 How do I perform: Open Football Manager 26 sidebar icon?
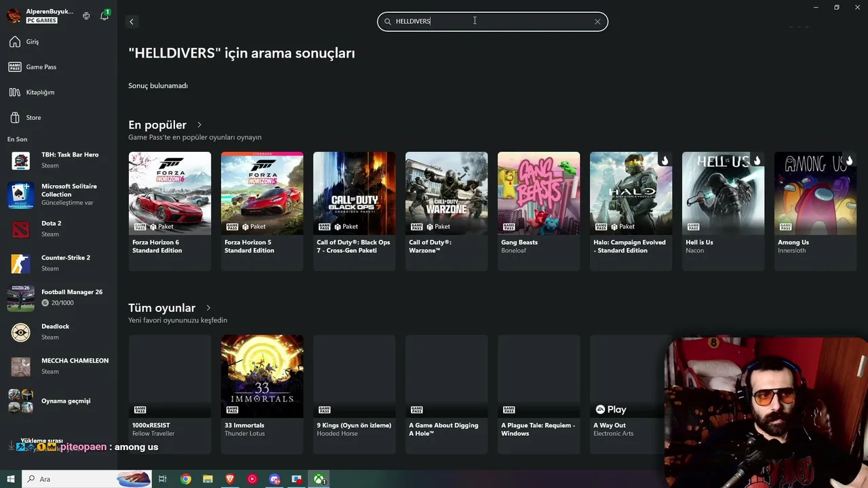20,298
